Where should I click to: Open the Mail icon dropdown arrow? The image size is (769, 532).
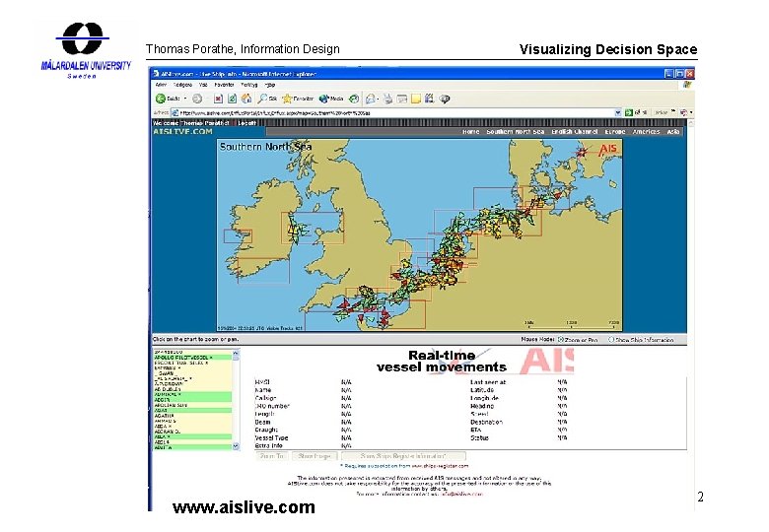coord(378,100)
